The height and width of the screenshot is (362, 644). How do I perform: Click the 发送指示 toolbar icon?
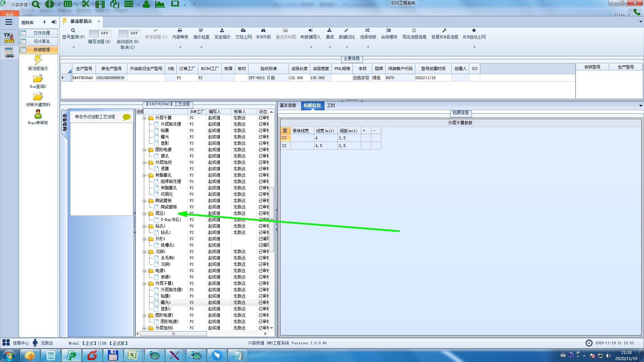pos(222,31)
